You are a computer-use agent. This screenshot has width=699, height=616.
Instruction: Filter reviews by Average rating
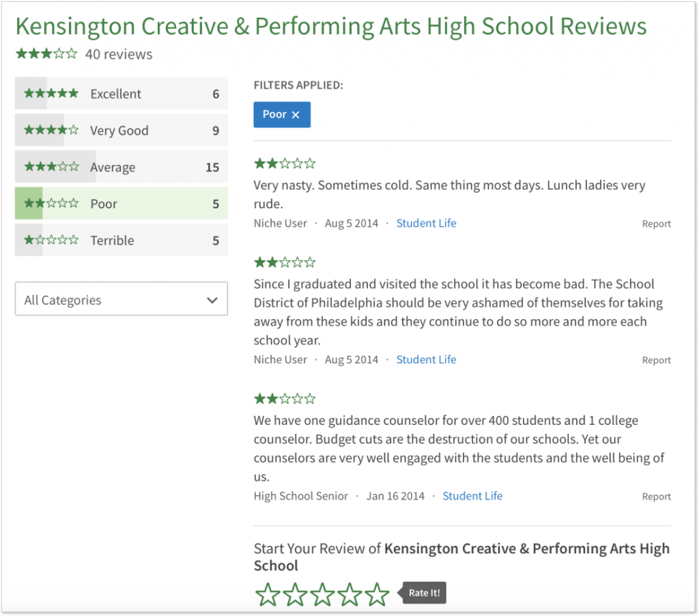pyautogui.click(x=122, y=167)
